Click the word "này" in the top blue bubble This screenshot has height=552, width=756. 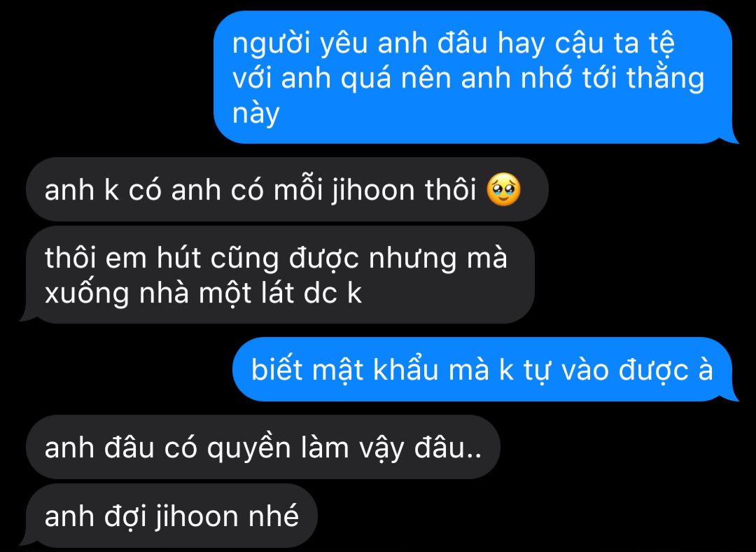[256, 114]
